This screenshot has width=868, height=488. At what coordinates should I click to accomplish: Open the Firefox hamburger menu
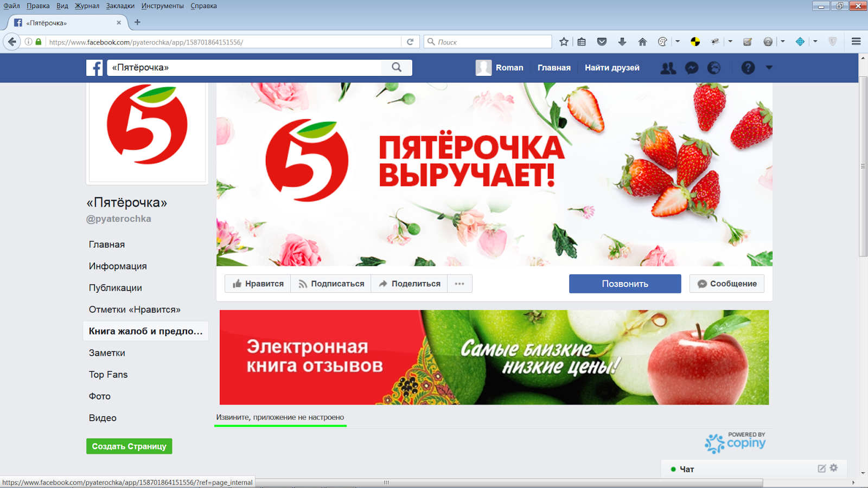click(x=856, y=42)
